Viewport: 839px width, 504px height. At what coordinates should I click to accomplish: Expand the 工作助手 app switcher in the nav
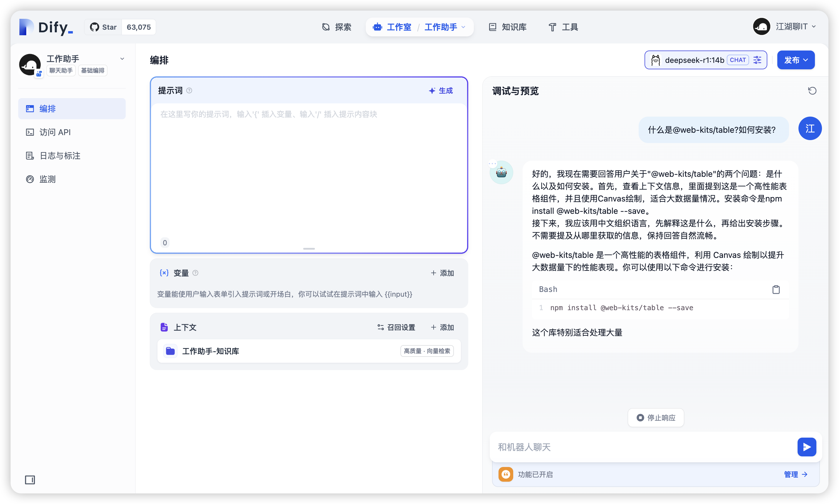(445, 27)
